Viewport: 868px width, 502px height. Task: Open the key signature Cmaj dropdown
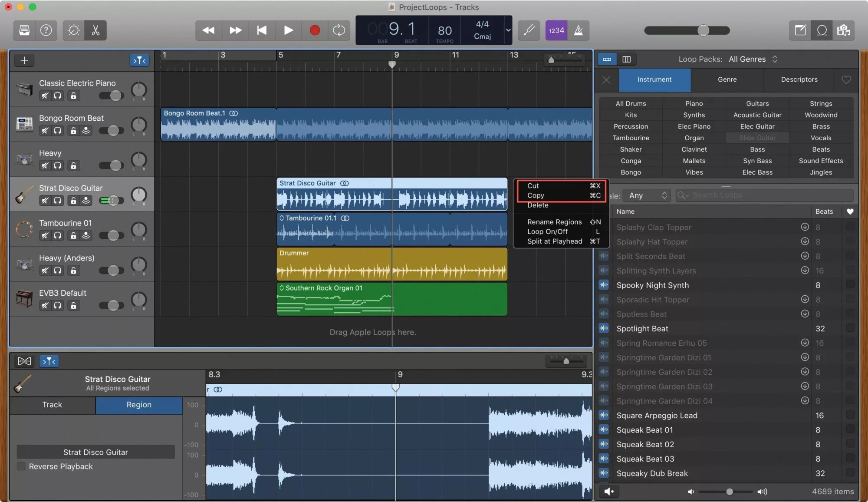point(508,30)
